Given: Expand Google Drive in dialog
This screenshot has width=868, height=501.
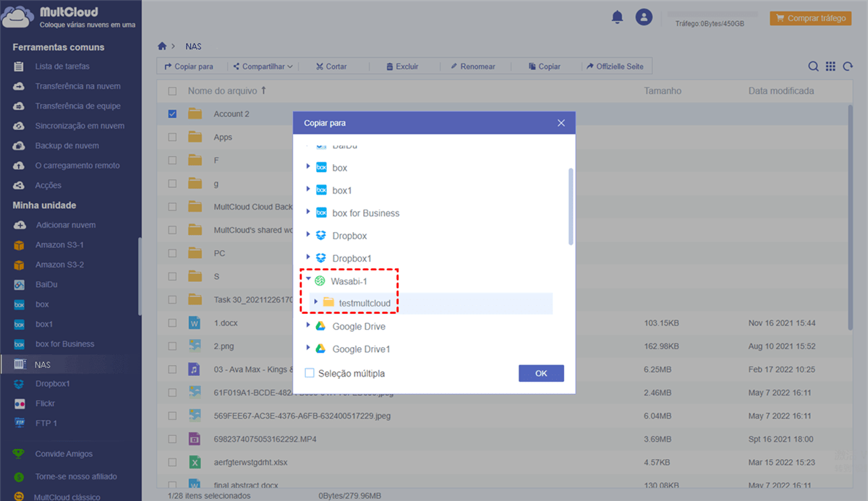Looking at the screenshot, I should tap(309, 326).
